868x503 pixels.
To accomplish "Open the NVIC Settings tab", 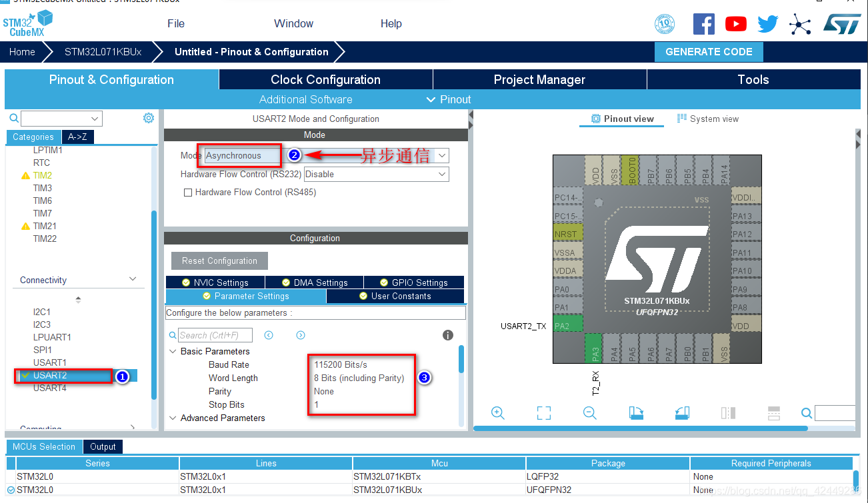I will pos(215,282).
